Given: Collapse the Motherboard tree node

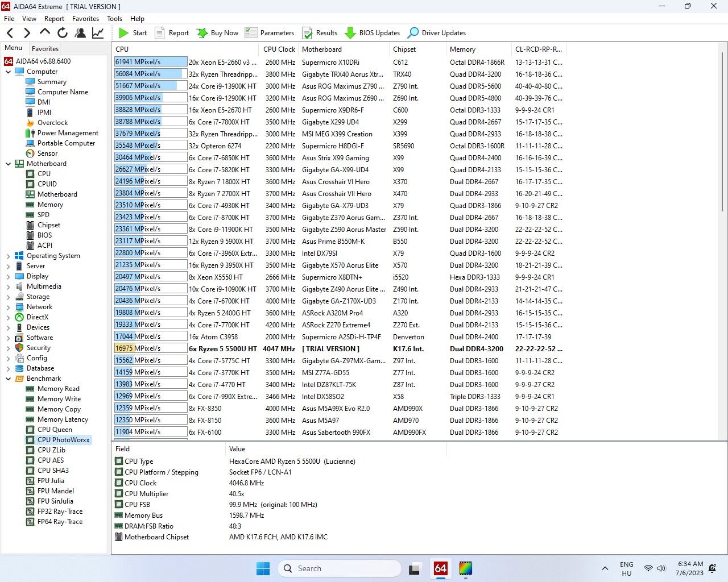Looking at the screenshot, I should tap(8, 164).
